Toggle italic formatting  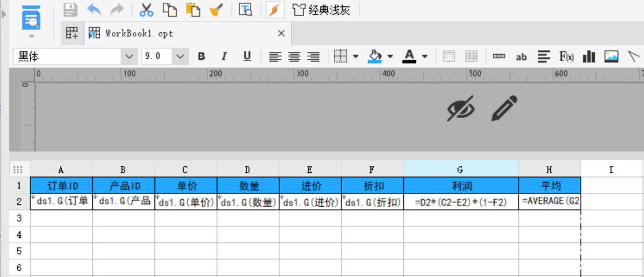coord(224,56)
